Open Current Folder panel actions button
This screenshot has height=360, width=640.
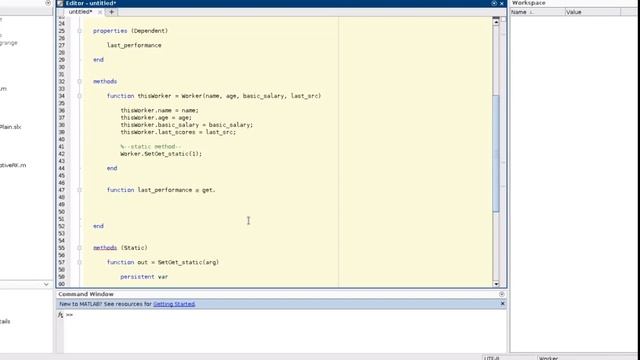click(48, 3)
